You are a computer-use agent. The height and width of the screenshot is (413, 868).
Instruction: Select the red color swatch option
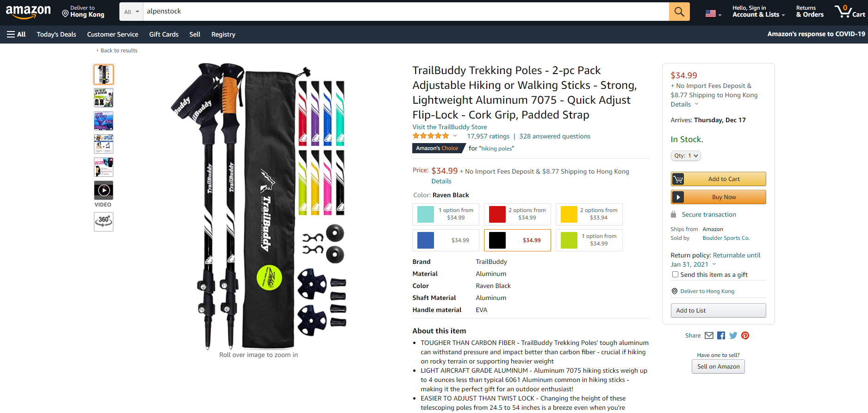click(517, 214)
